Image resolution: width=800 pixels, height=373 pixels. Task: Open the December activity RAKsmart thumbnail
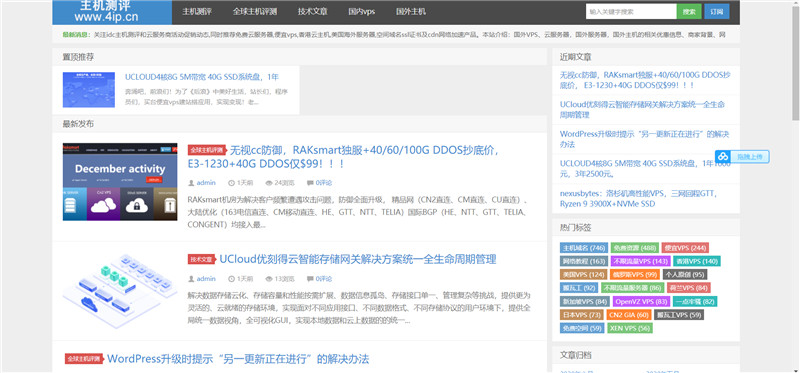(x=120, y=182)
